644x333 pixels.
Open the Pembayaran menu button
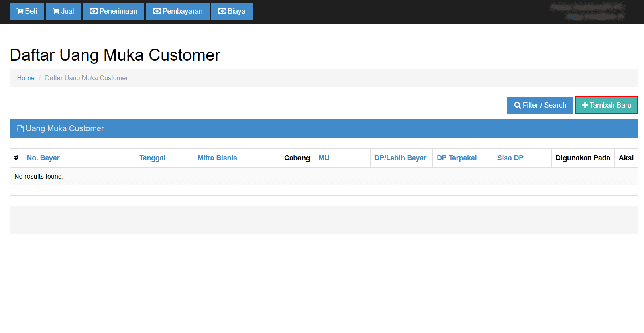pos(178,11)
